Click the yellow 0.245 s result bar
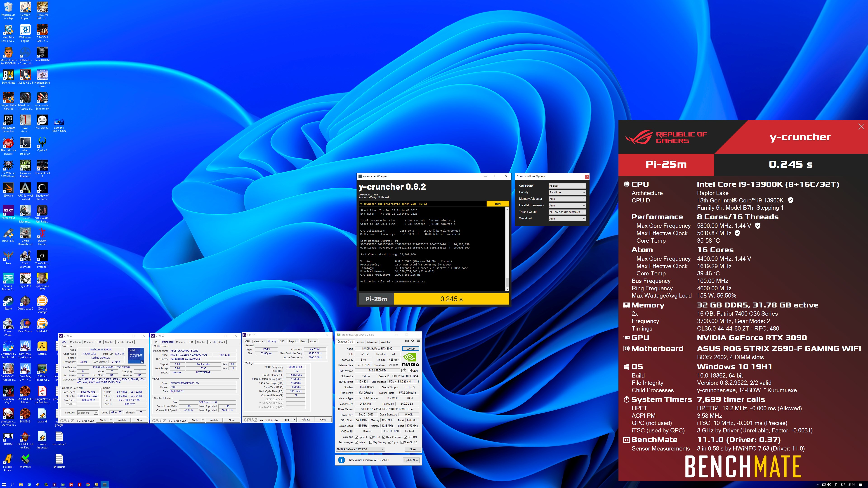 click(451, 299)
